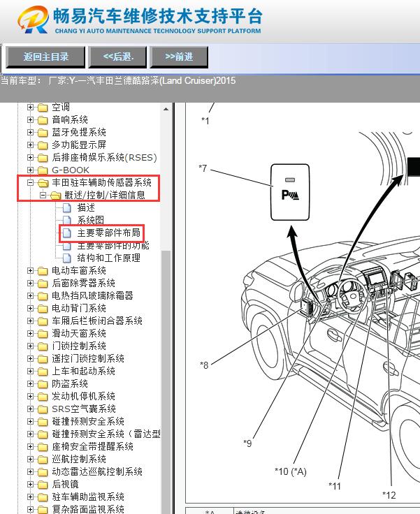
Task: Click the 发动机停机系统 folder icon
Action: [43, 397]
